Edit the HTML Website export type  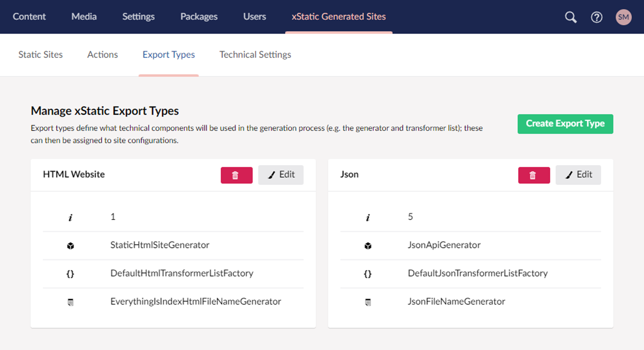(x=281, y=175)
